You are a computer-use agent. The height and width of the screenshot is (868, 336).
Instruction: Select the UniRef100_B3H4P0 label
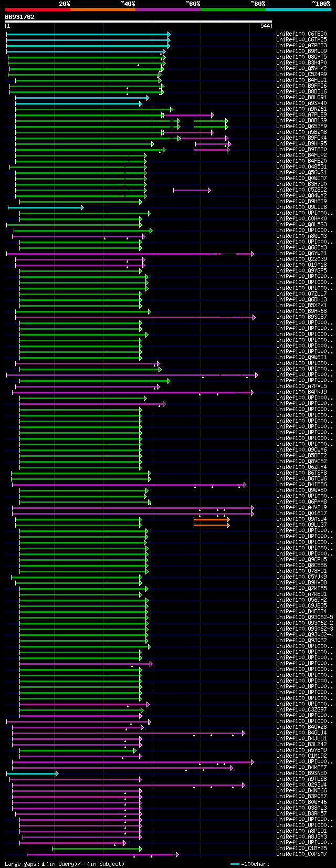tap(301, 63)
